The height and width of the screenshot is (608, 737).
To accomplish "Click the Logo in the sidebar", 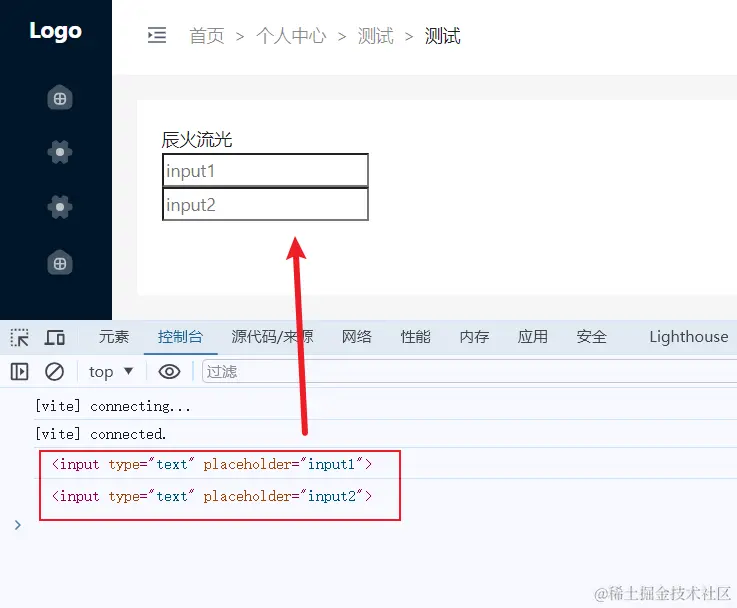I will 55,31.
